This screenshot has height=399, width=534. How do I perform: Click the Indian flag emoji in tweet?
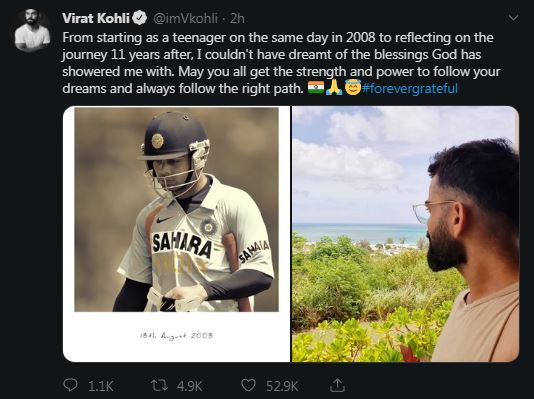[316, 87]
